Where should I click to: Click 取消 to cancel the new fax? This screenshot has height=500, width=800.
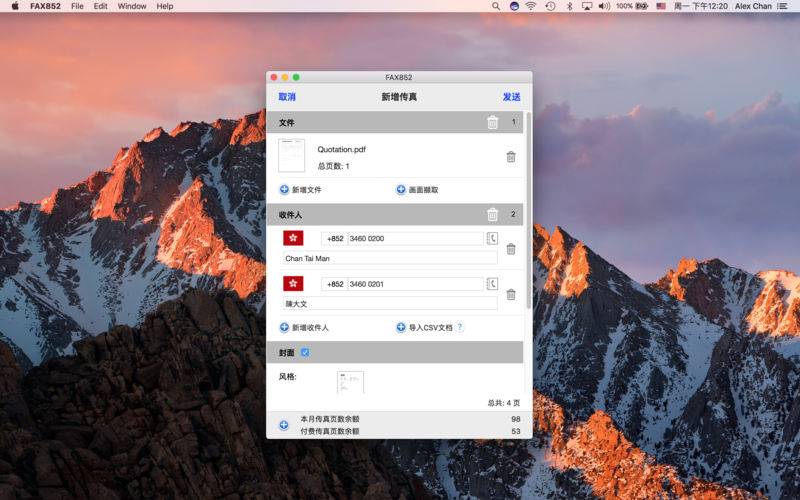tap(287, 97)
